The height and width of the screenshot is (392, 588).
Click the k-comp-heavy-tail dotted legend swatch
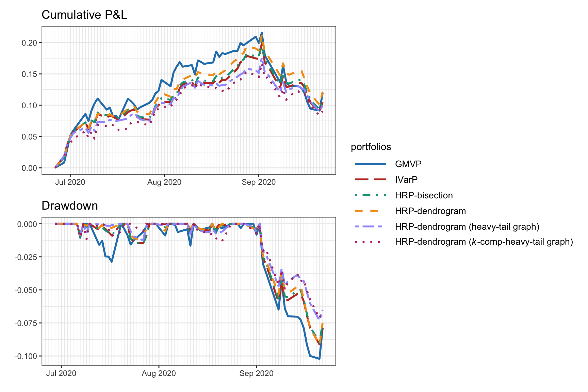tap(371, 242)
